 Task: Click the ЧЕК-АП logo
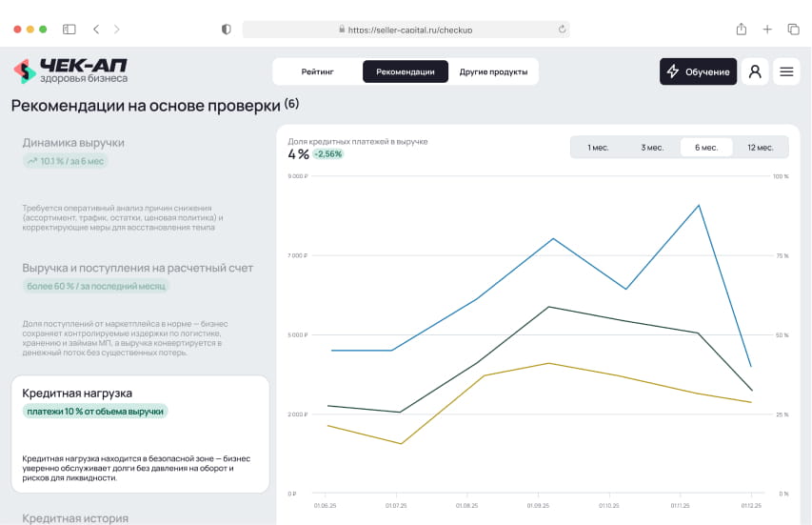click(x=69, y=71)
